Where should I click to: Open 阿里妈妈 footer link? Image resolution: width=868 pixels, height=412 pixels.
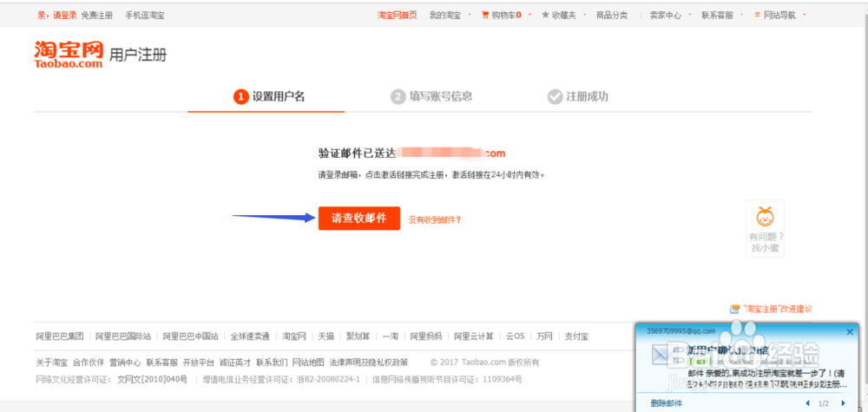point(426,337)
